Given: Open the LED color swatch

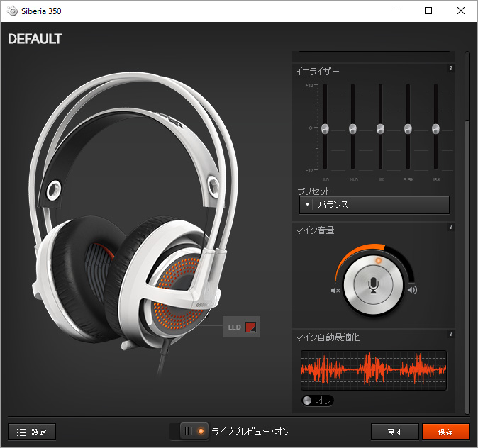Looking at the screenshot, I should (250, 327).
